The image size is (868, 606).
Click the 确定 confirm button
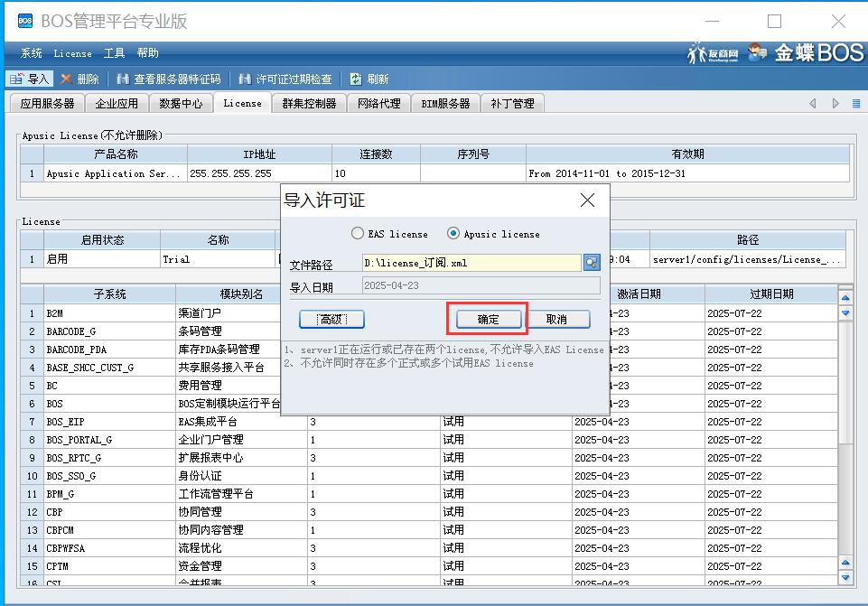489,320
